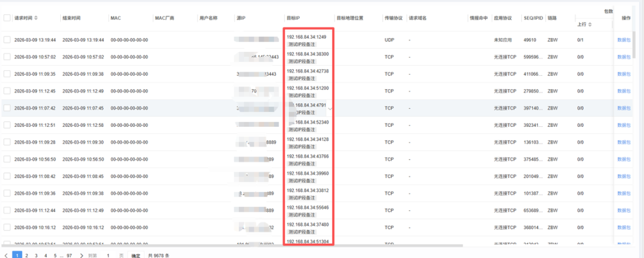Open 数据包 for the UDP row at 13:19:44

tap(624, 40)
